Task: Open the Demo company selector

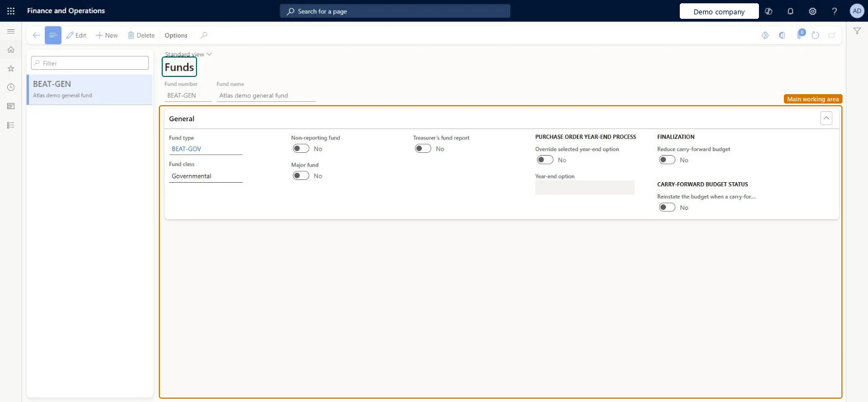Action: click(719, 11)
